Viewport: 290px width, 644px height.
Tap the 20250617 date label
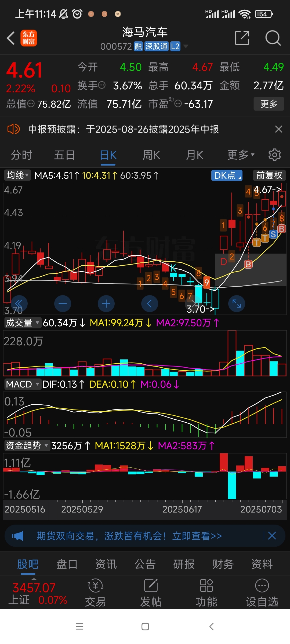pos(182,509)
